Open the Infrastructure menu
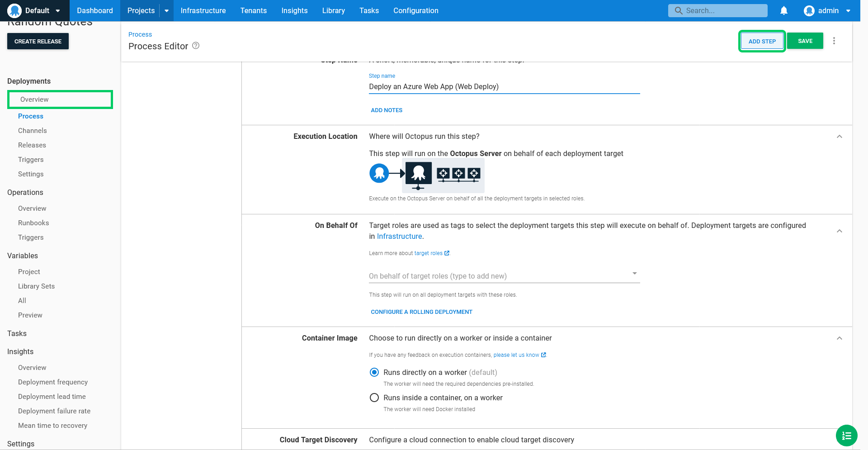The height and width of the screenshot is (450, 868). coord(203,10)
